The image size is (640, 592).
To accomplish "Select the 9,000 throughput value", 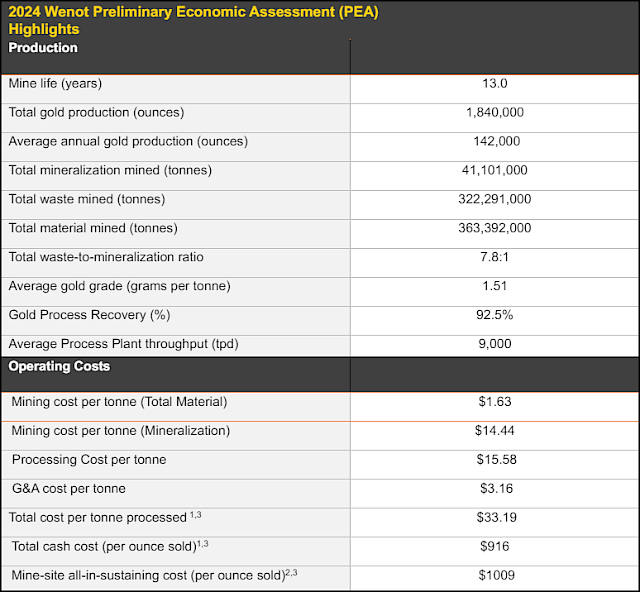I will coord(495,345).
